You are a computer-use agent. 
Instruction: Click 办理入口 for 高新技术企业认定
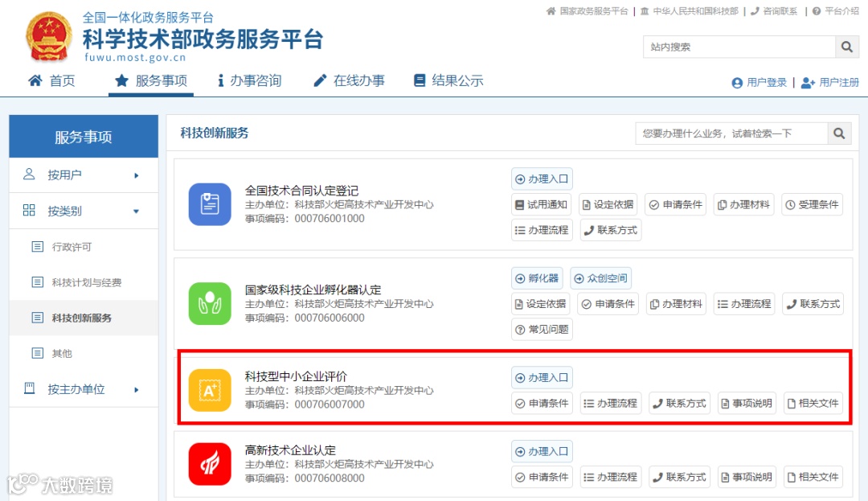(542, 451)
